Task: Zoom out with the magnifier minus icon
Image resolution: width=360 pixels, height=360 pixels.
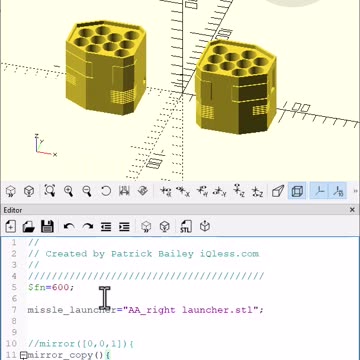Action: (87, 191)
